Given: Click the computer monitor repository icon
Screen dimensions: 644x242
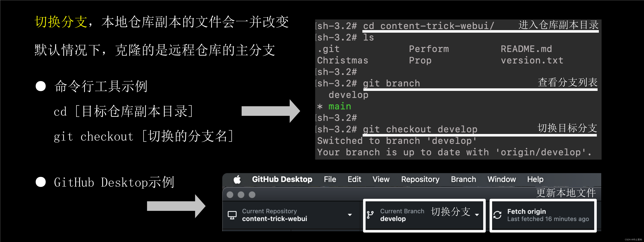Looking at the screenshot, I should pos(232,215).
